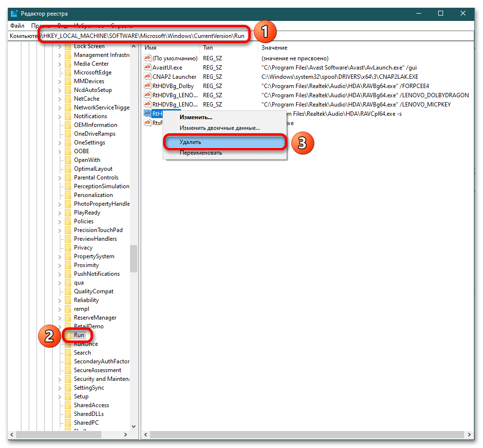Click the tree pane scroll down arrow
This screenshot has width=483, height=448.
pos(134,427)
